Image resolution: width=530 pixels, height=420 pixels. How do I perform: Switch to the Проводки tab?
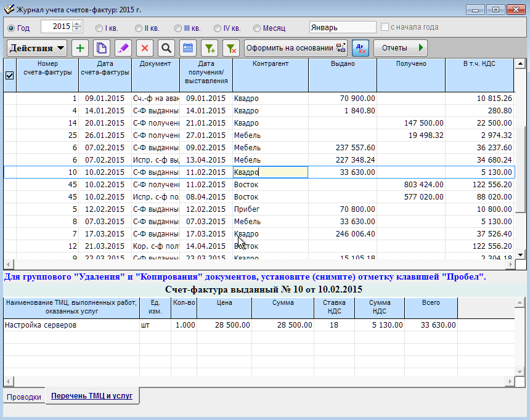tap(24, 397)
